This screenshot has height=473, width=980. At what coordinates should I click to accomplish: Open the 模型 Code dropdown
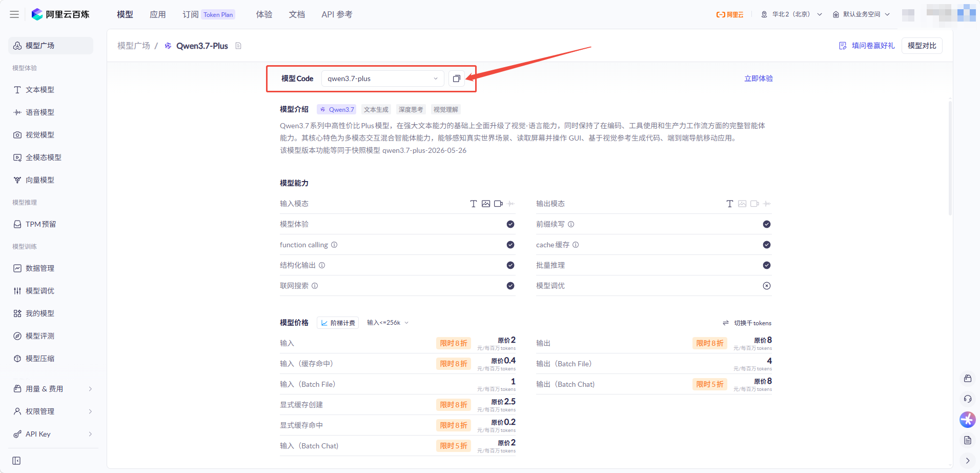[383, 78]
